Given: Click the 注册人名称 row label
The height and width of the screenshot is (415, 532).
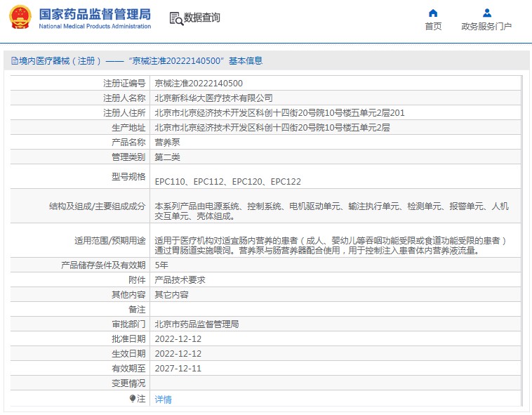Looking at the screenshot, I should [x=124, y=98].
